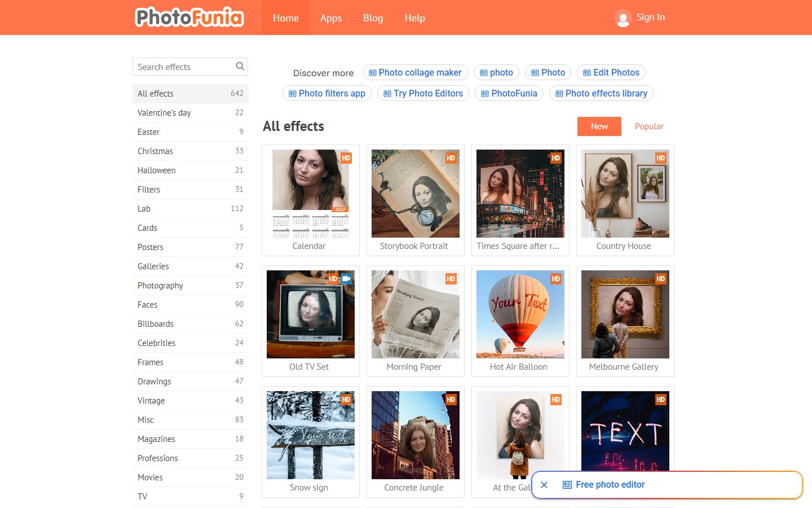Open the Melbourne Gallery effect thumbnail
The image size is (812, 508).
tap(625, 314)
